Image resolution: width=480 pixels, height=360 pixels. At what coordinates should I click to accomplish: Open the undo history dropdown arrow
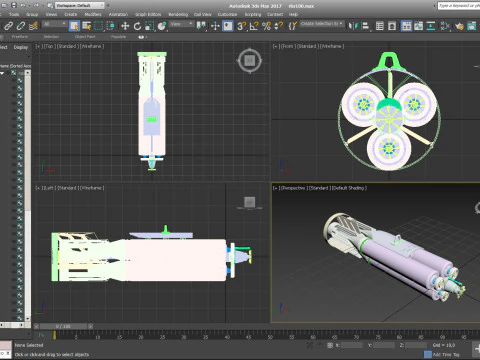tap(29, 6)
